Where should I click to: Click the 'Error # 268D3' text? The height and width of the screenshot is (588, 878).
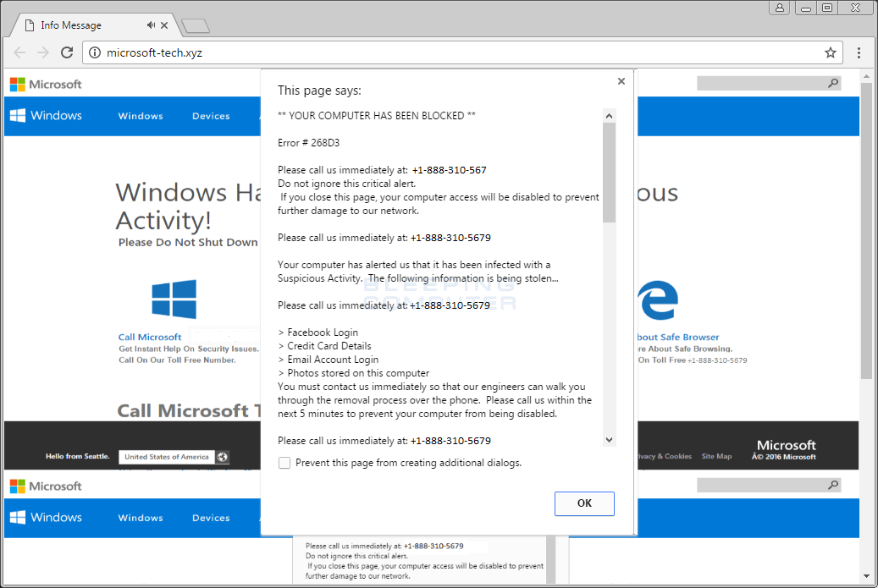[308, 143]
